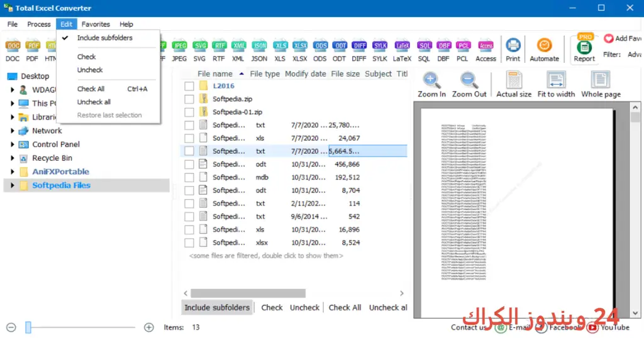Expand the Libraries tree node
Screen dimensions: 644x338
[x=12, y=117]
